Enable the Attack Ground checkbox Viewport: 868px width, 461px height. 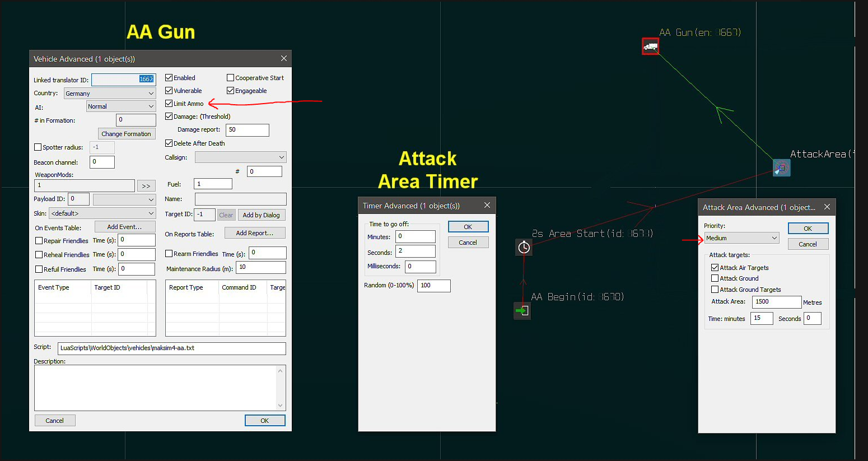[715, 278]
